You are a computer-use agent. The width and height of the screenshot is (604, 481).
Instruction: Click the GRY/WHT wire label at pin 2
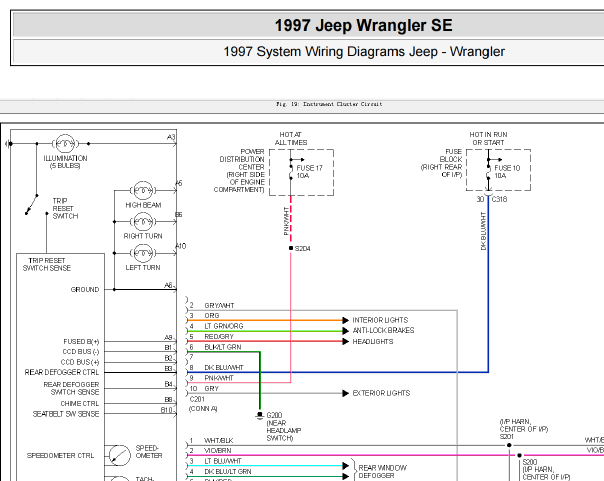point(219,305)
